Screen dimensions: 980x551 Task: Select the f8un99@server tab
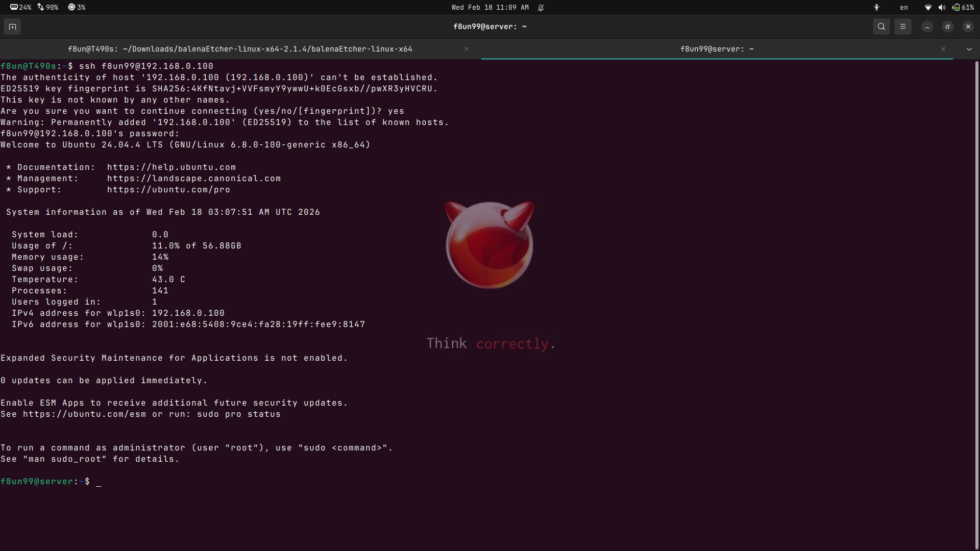[716, 49]
